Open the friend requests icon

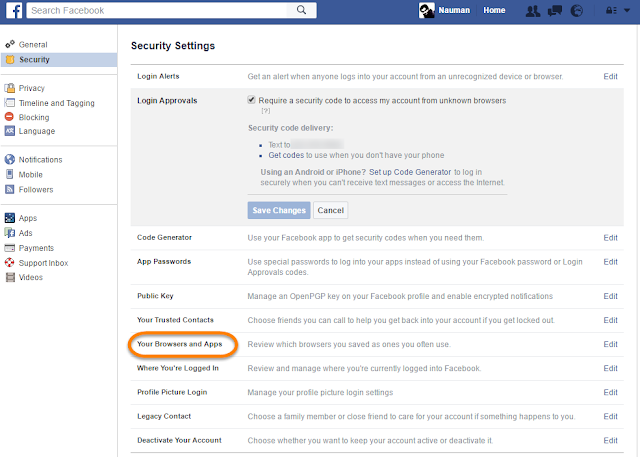533,11
